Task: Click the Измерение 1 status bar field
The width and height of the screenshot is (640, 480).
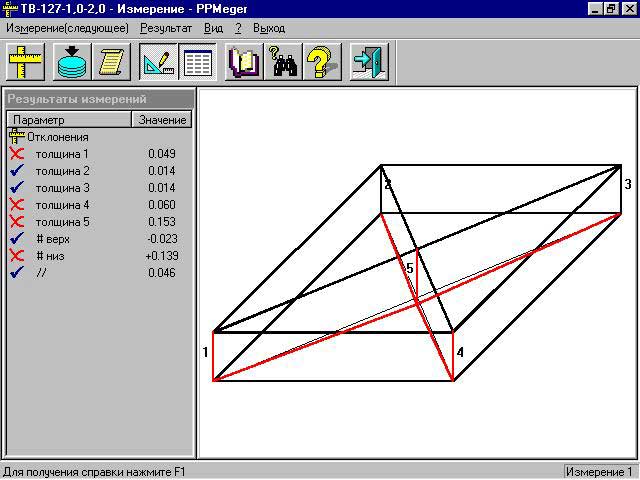Action: [599, 472]
